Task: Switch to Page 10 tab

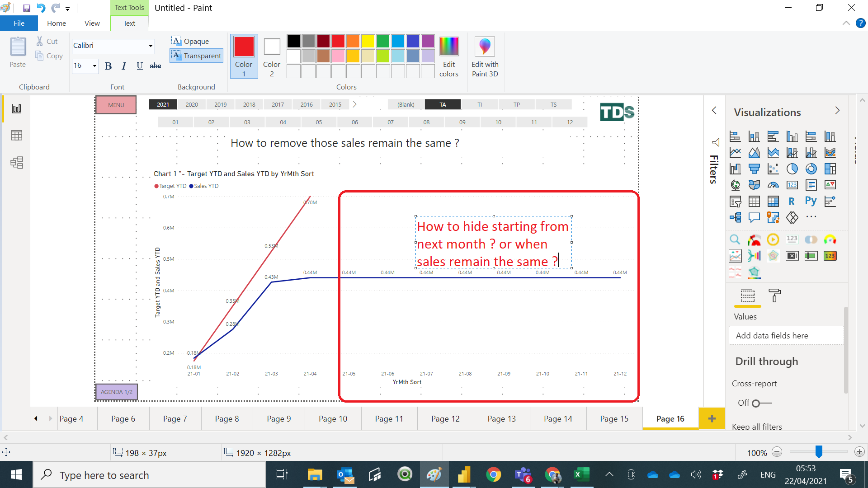Action: pos(333,418)
